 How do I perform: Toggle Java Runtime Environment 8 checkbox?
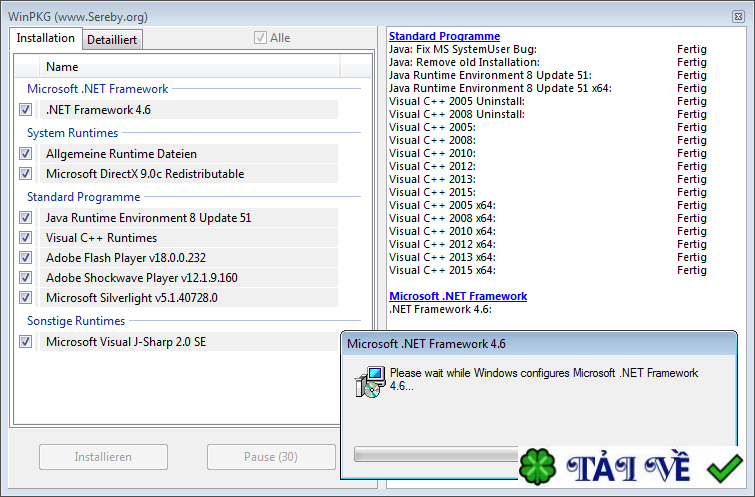point(26,218)
